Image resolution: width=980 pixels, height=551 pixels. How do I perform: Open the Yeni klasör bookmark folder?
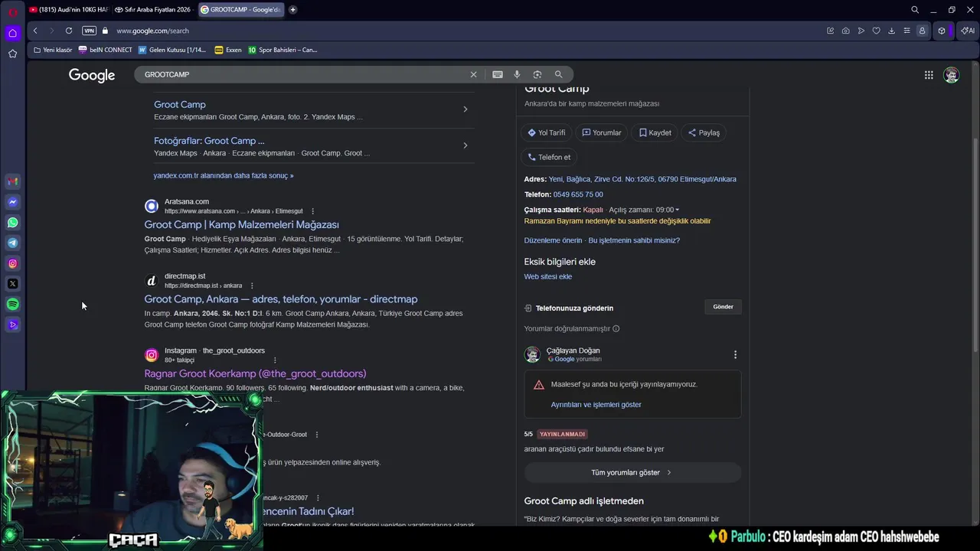point(53,50)
